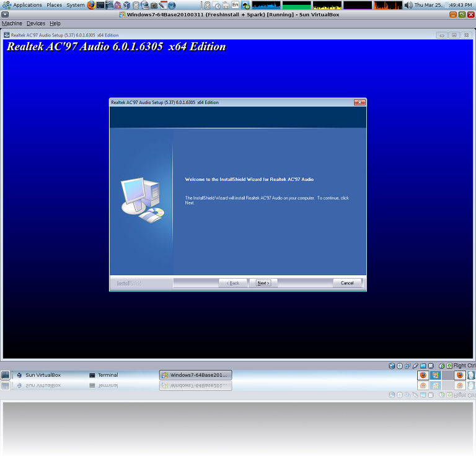Open the network computer globe launcher
Image resolution: width=476 pixels, height=456 pixels.
point(145,5)
